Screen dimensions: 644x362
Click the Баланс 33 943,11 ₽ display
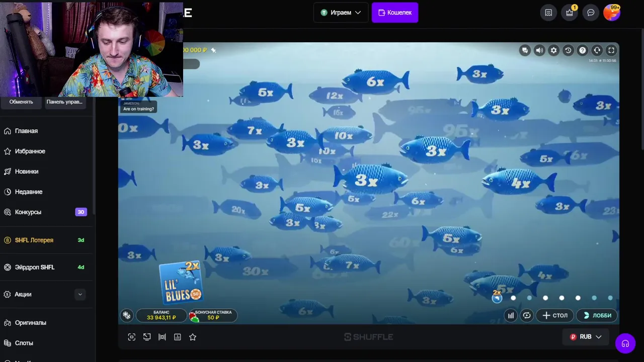pos(161,315)
